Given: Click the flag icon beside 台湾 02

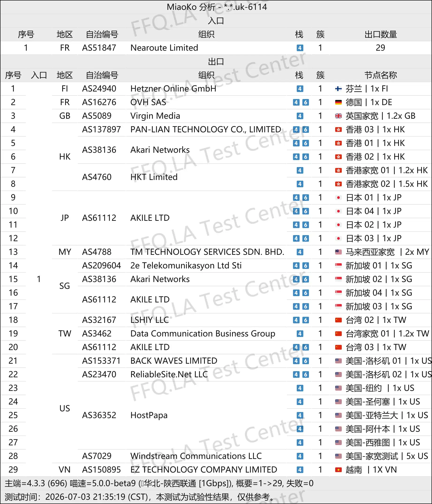Looking at the screenshot, I should pos(338,320).
